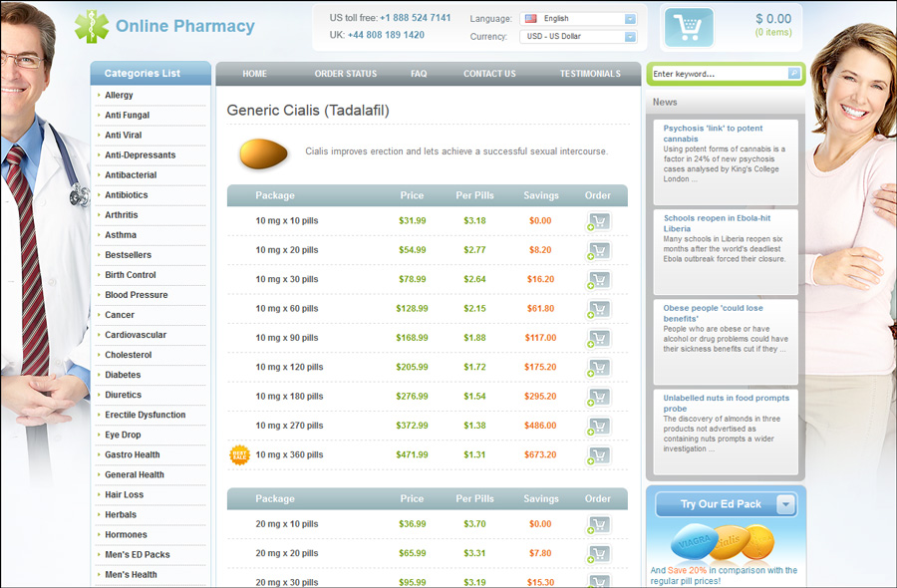Open the Currency dropdown
897x588 pixels.
tap(578, 37)
